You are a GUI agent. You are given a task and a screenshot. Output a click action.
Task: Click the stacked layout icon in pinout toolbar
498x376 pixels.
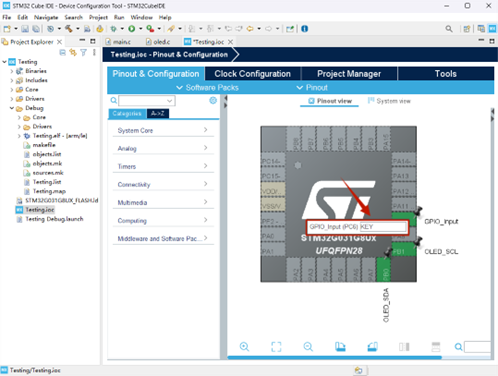click(x=436, y=347)
